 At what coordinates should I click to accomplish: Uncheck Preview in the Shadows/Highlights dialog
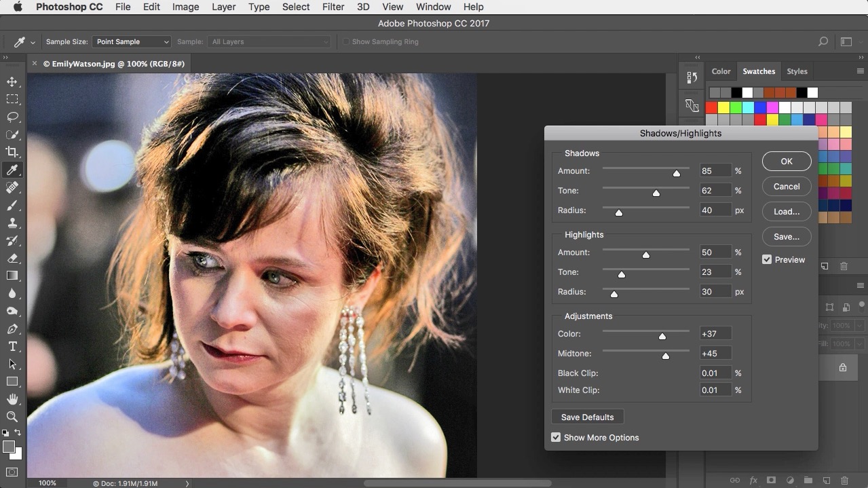pyautogui.click(x=767, y=259)
